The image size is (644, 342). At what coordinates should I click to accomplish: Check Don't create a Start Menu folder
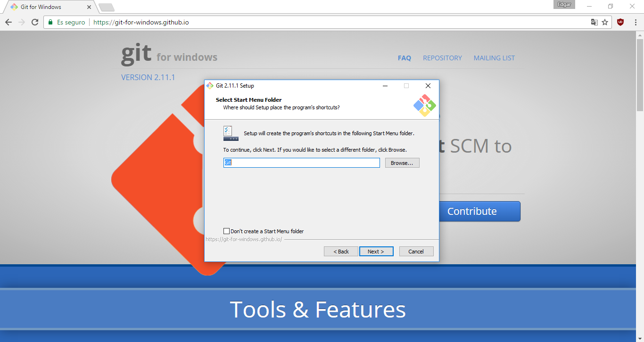(x=227, y=231)
